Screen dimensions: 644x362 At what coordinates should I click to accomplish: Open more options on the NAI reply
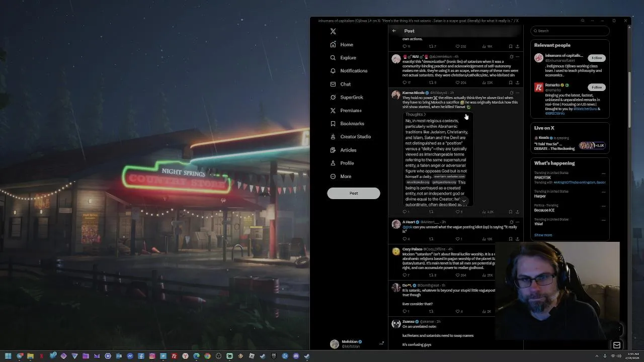tap(517, 56)
